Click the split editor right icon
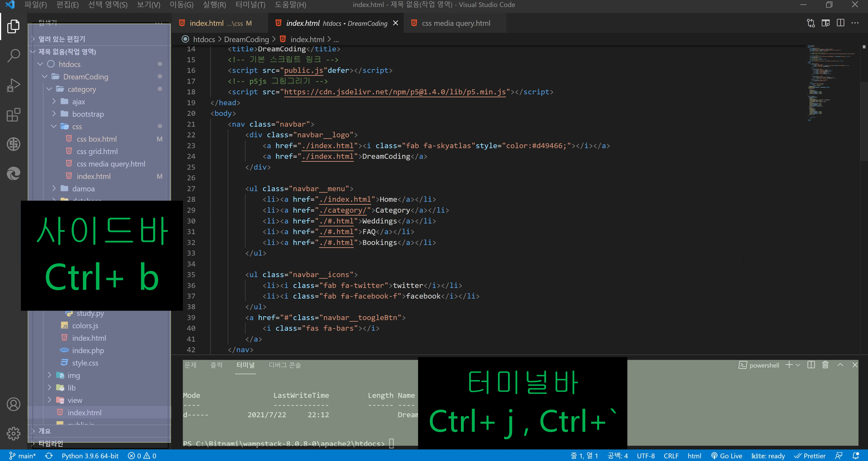 [x=840, y=23]
